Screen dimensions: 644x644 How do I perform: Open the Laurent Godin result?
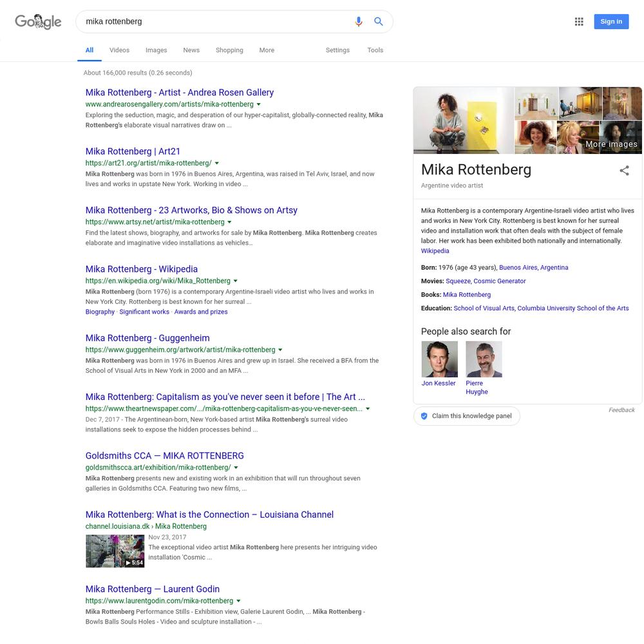[153, 589]
